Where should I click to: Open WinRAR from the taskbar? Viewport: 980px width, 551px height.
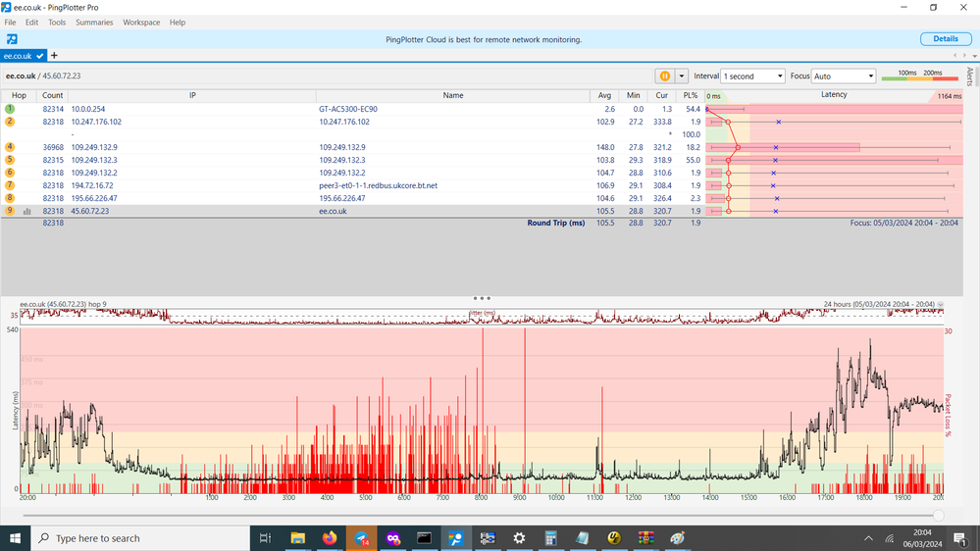[x=646, y=538]
